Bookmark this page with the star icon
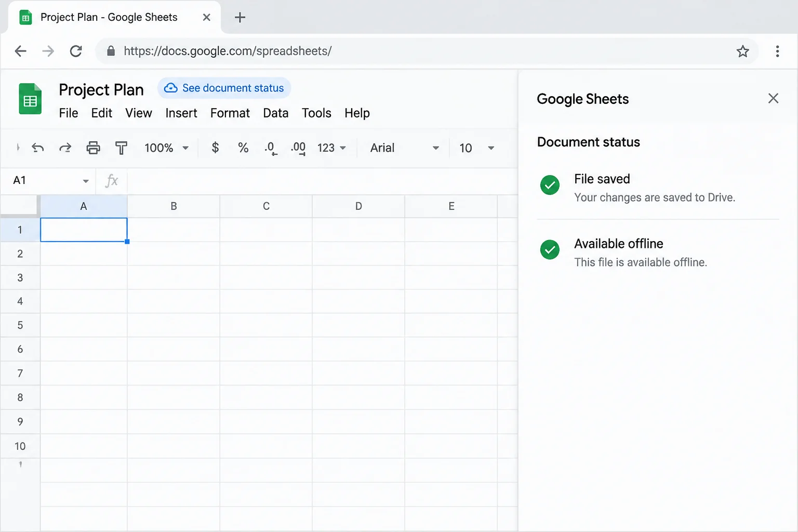 click(x=743, y=51)
